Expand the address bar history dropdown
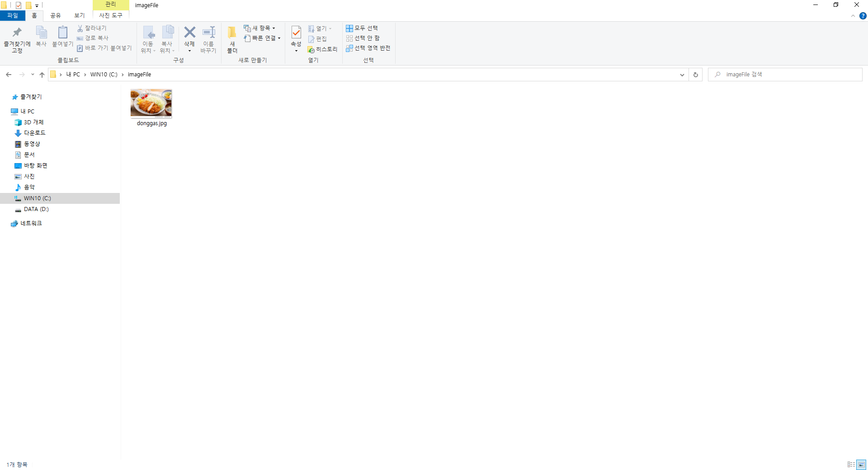868x470 pixels. [683, 74]
